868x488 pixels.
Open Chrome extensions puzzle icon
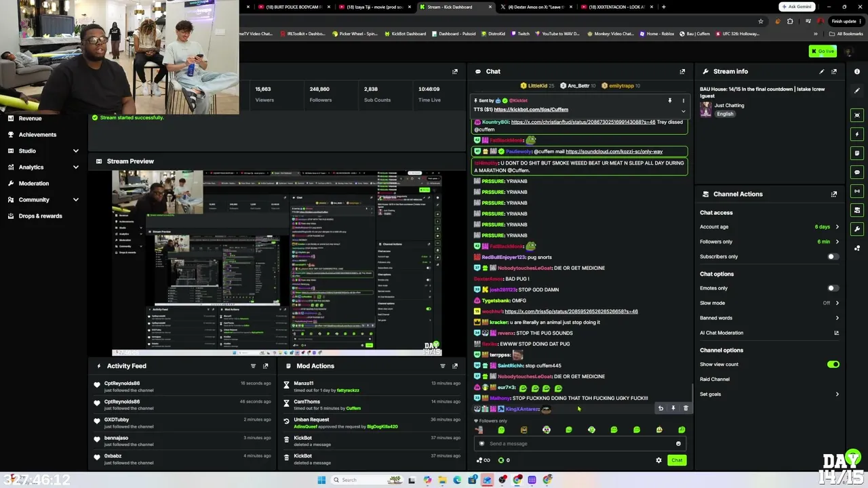[790, 21]
